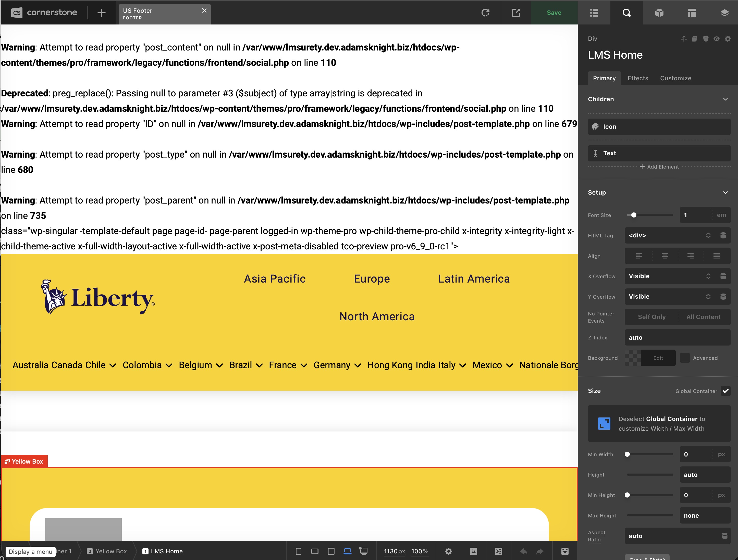Duplicate the LMS Home element
Screen dimensions: 738x560
pos(695,39)
